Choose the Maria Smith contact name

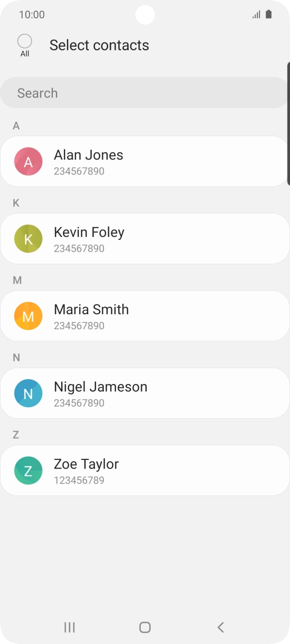click(x=91, y=310)
